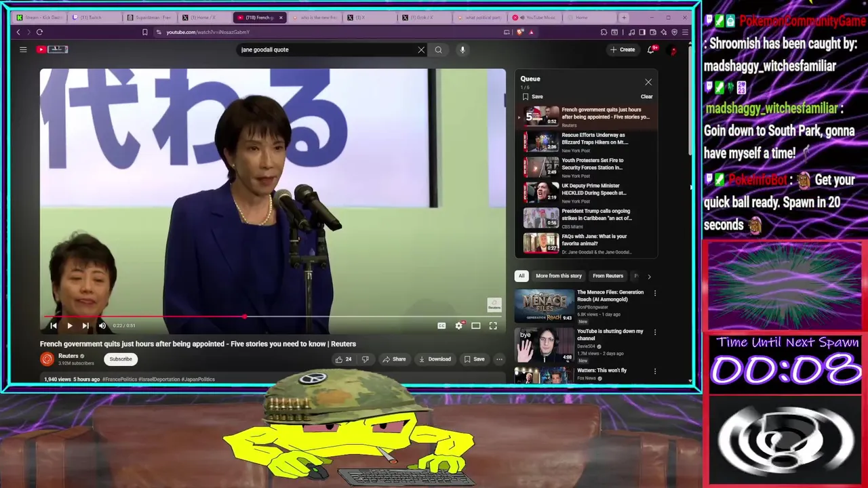Open video player settings gear
This screenshot has height=488, width=868.
coord(459,326)
